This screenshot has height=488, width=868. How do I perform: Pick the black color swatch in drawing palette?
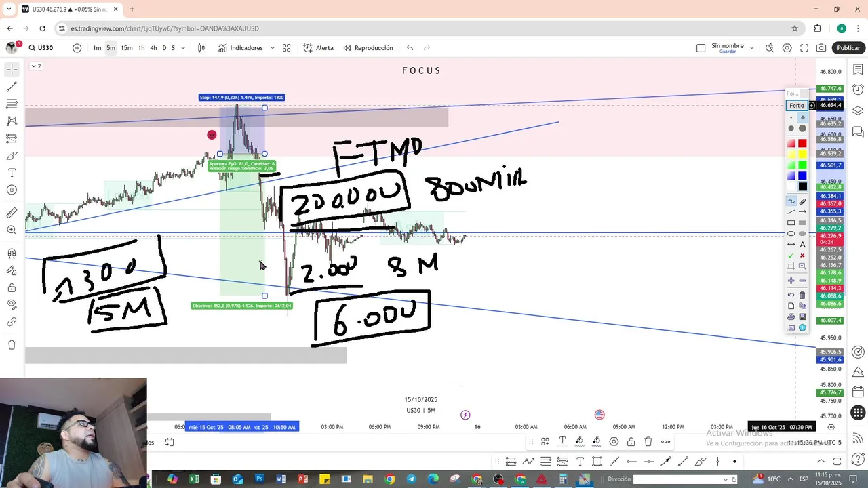802,186
